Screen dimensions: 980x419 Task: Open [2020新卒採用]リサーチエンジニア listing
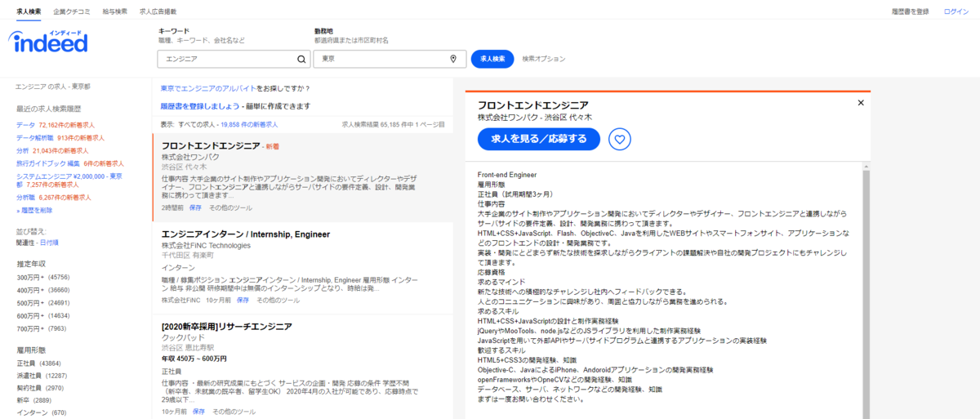(x=227, y=327)
